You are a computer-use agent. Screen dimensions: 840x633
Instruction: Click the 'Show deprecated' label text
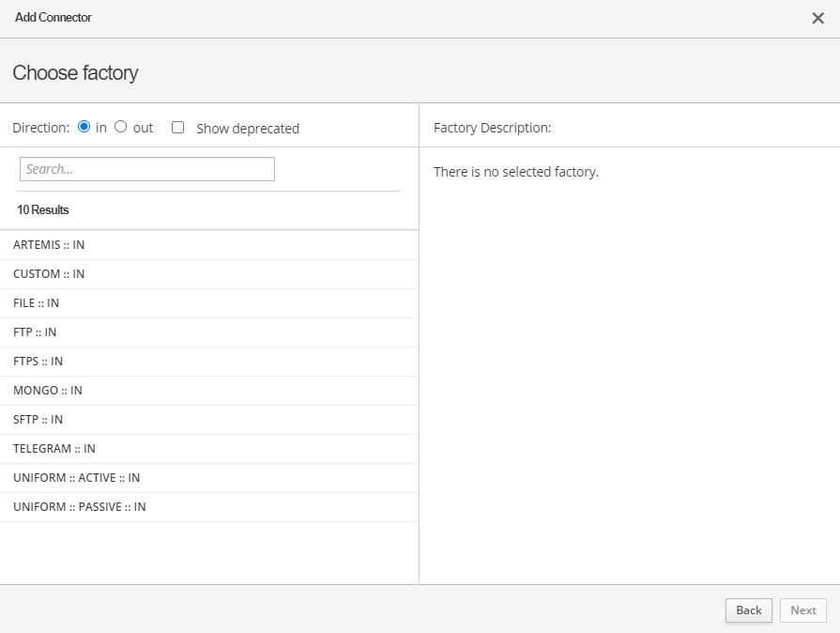[248, 129]
